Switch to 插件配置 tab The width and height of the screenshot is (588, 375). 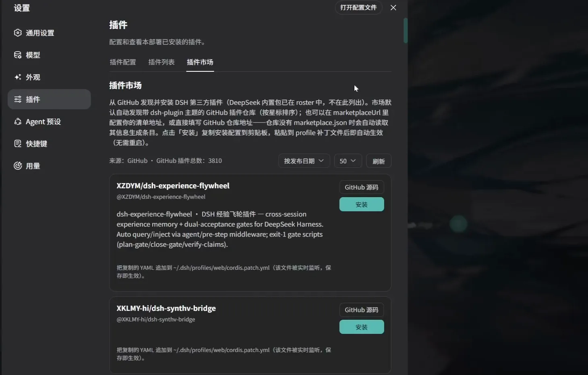[x=123, y=62]
